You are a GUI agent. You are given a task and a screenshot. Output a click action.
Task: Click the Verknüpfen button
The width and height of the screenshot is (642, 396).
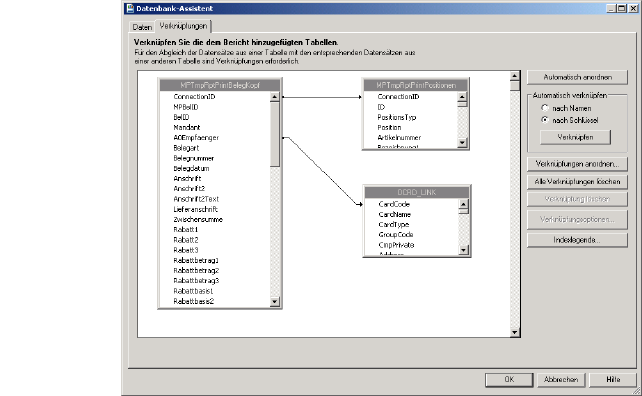[x=575, y=137]
